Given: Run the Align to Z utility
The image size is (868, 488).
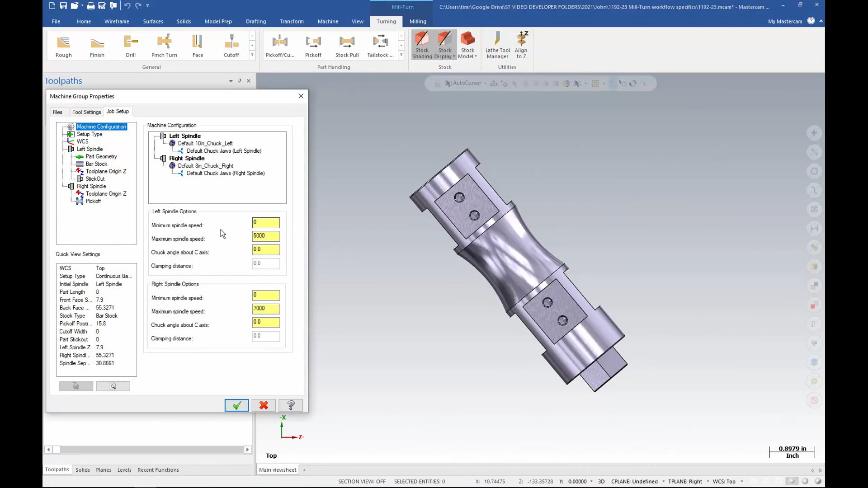Looking at the screenshot, I should point(521,45).
